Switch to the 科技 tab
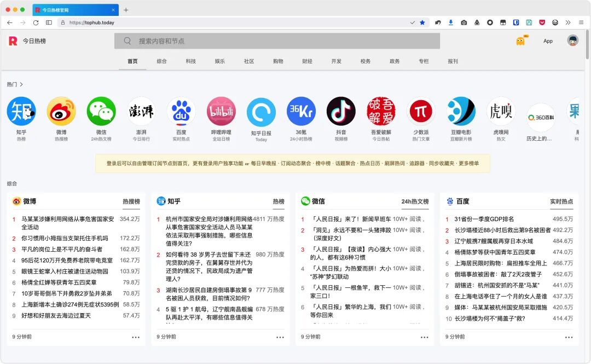Screen dimensions: 591x364 click(191, 61)
